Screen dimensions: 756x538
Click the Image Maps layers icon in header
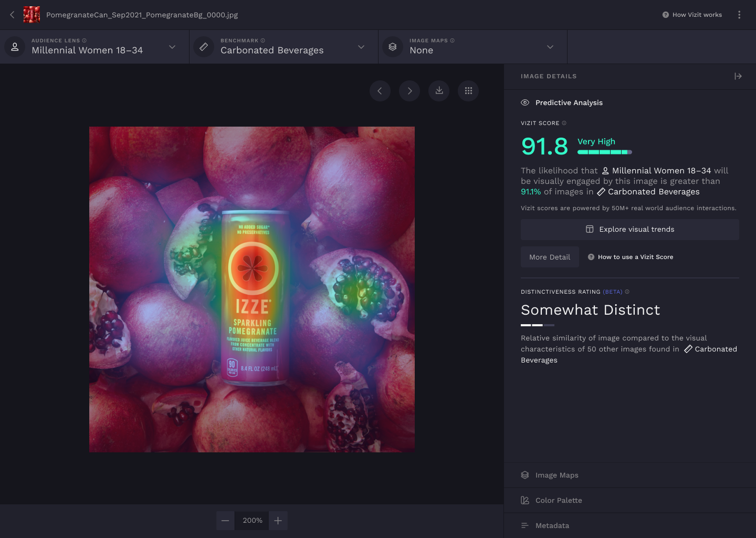(393, 47)
